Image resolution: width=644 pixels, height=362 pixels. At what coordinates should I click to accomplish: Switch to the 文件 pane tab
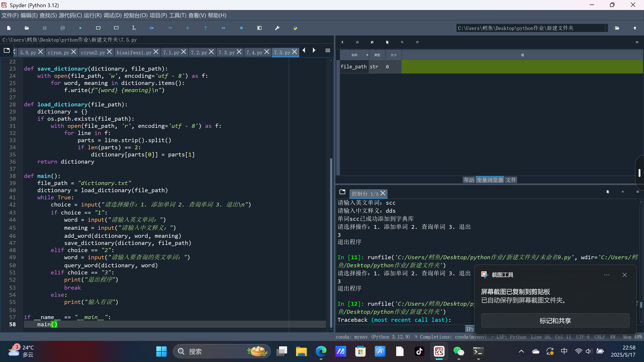coord(511,180)
